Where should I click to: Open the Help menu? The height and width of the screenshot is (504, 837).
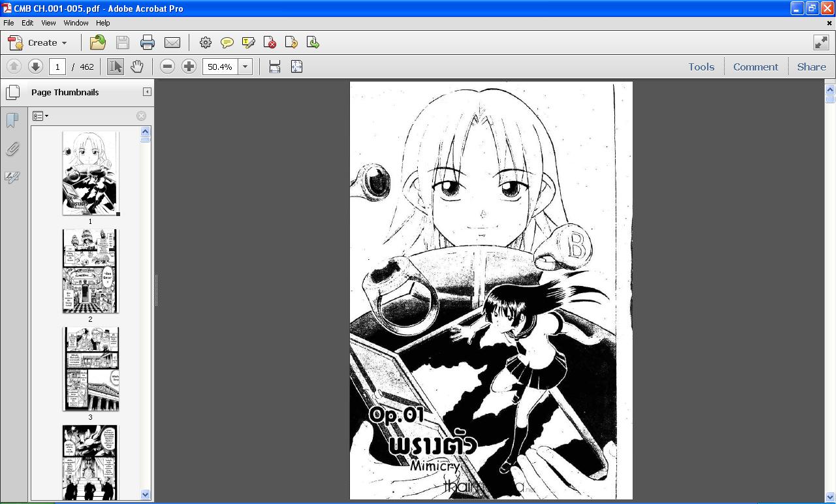click(x=103, y=23)
